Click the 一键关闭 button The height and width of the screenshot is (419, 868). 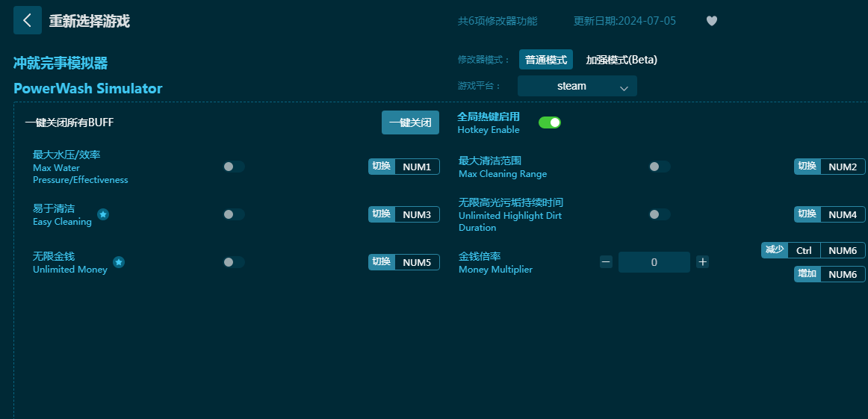click(410, 123)
